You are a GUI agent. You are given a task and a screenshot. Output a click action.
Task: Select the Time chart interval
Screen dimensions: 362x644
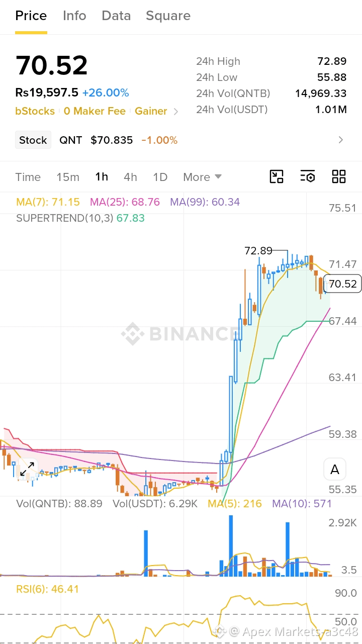(28, 177)
